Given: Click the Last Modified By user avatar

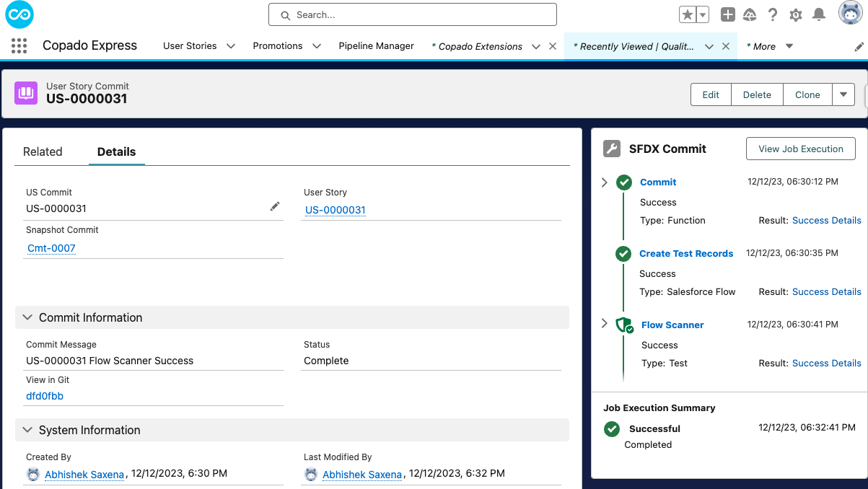Looking at the screenshot, I should 311,474.
